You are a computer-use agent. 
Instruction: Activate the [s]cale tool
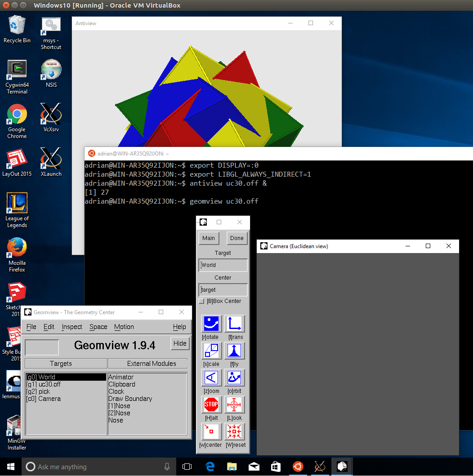pos(211,351)
